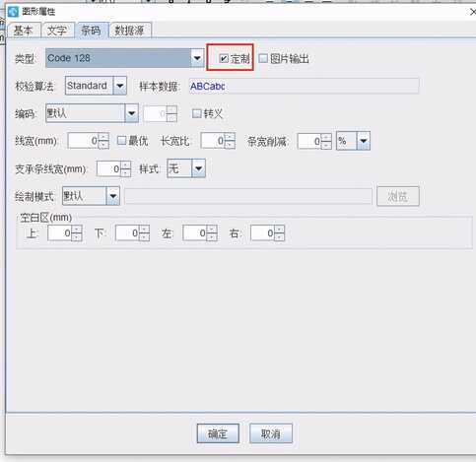Screen dimensions: 476x462
Task: Open the 文字 tab
Action: [x=57, y=31]
